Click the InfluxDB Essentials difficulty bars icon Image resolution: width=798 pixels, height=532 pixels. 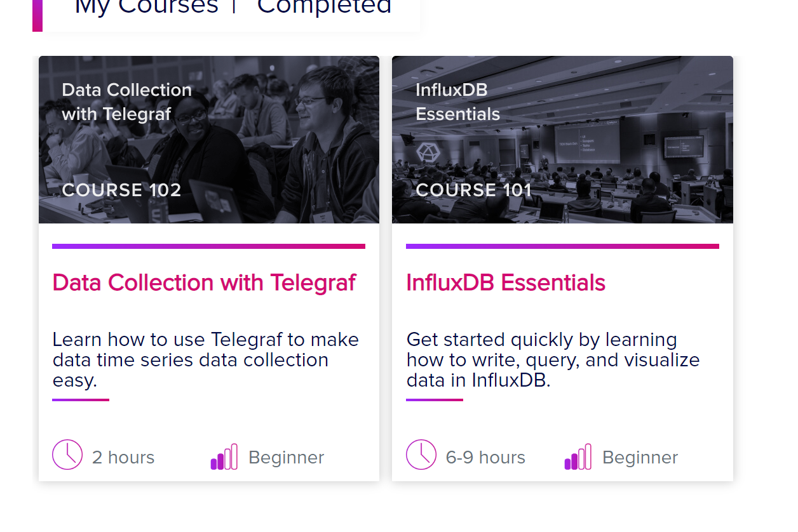point(578,457)
